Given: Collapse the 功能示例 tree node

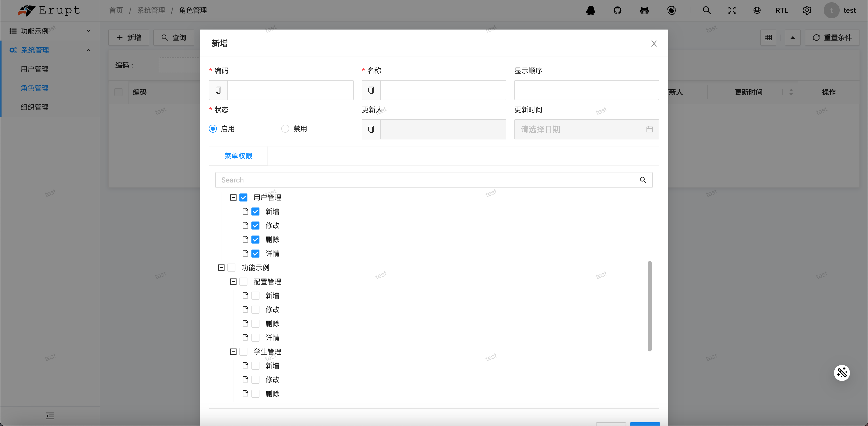Looking at the screenshot, I should pos(221,268).
